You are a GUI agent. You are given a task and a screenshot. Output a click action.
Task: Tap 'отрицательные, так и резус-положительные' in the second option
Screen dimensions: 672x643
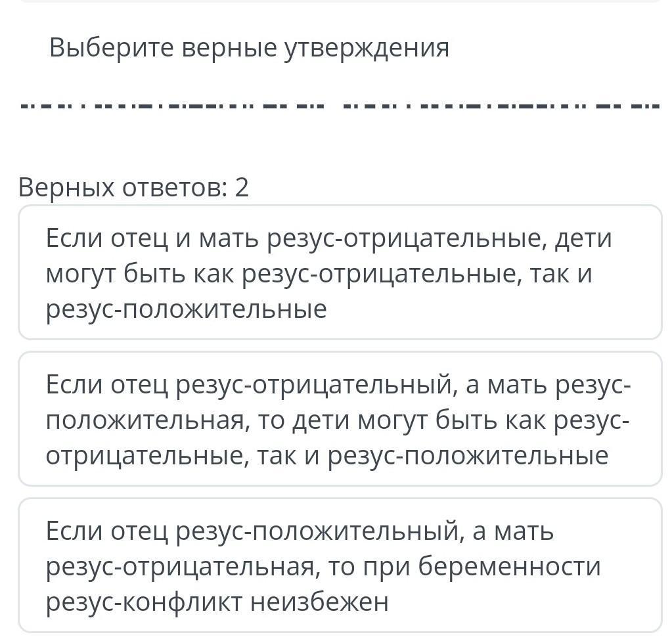coord(326,455)
